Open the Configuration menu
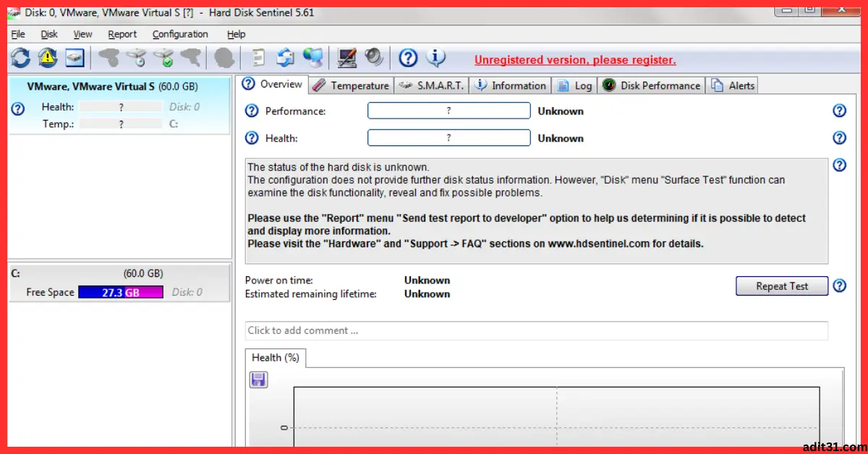The width and height of the screenshot is (868, 454). [180, 34]
